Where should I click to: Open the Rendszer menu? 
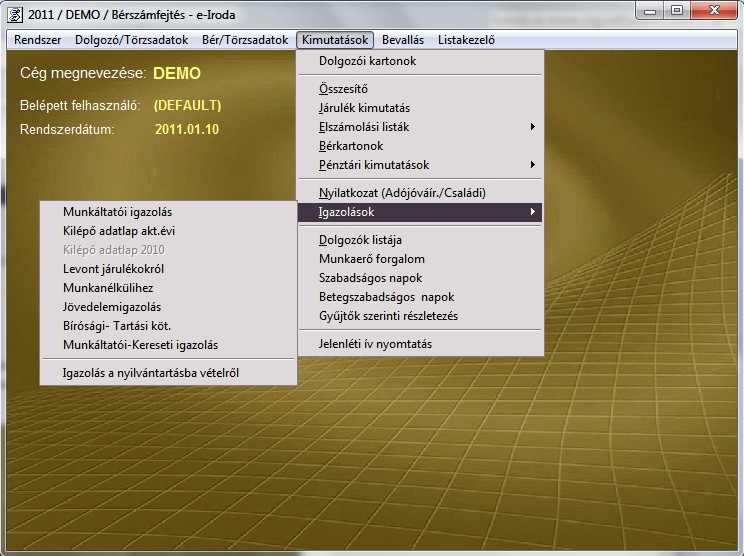click(x=38, y=40)
